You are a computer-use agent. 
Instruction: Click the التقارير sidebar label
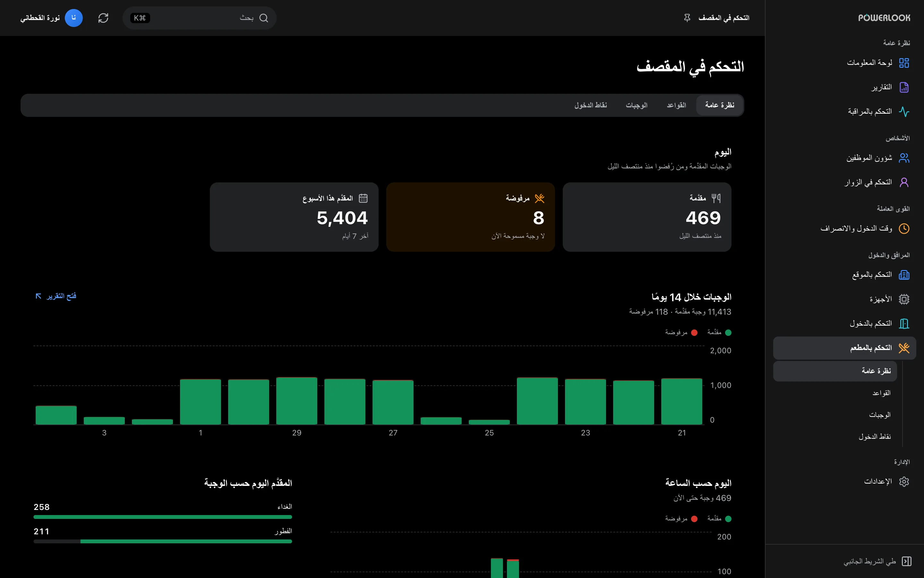click(881, 87)
